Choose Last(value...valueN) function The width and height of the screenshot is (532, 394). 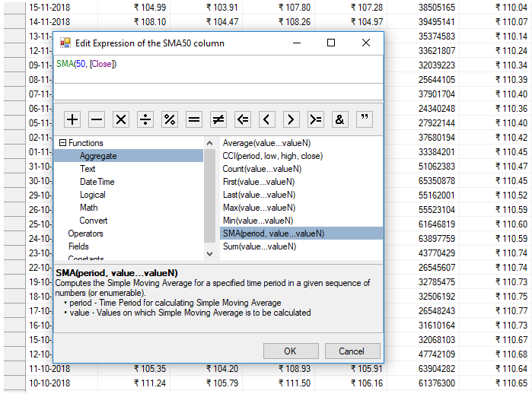[x=259, y=195]
